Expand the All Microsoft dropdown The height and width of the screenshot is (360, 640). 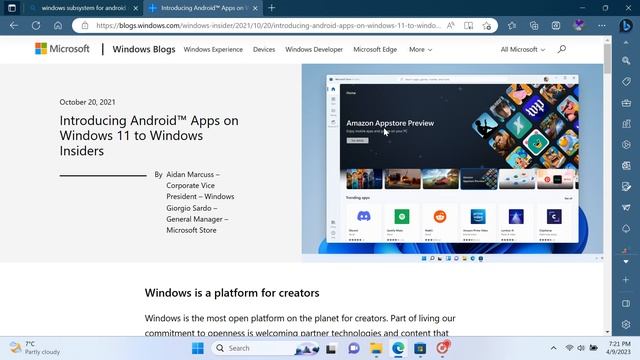pyautogui.click(x=522, y=49)
